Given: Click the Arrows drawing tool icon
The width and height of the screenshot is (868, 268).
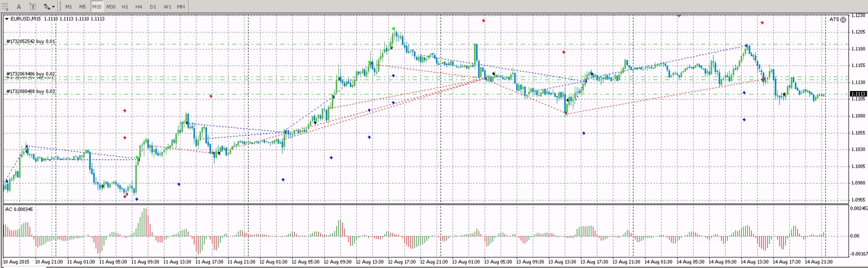Looking at the screenshot, I should [x=46, y=7].
